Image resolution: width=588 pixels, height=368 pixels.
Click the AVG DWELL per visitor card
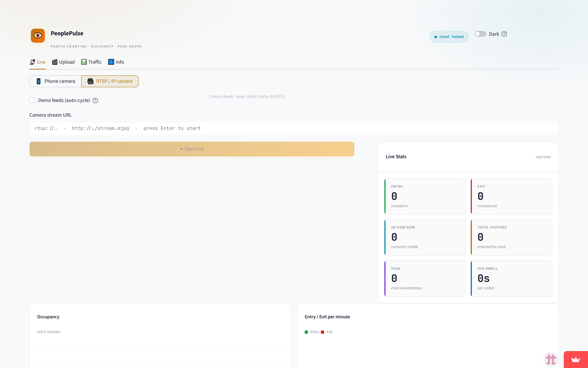pyautogui.click(x=511, y=278)
